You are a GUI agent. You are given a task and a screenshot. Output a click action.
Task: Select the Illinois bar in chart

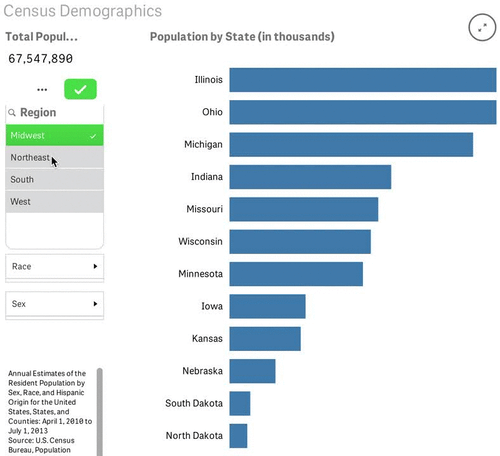click(363, 80)
